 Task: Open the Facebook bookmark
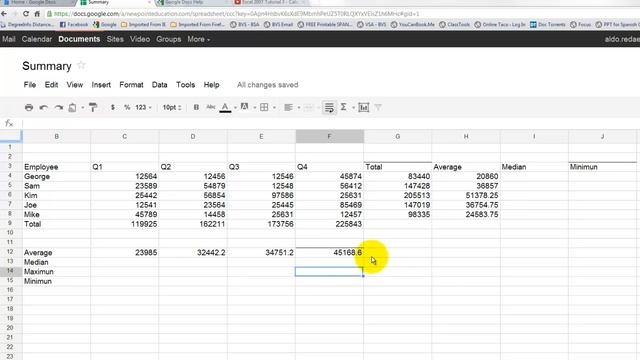(74, 24)
